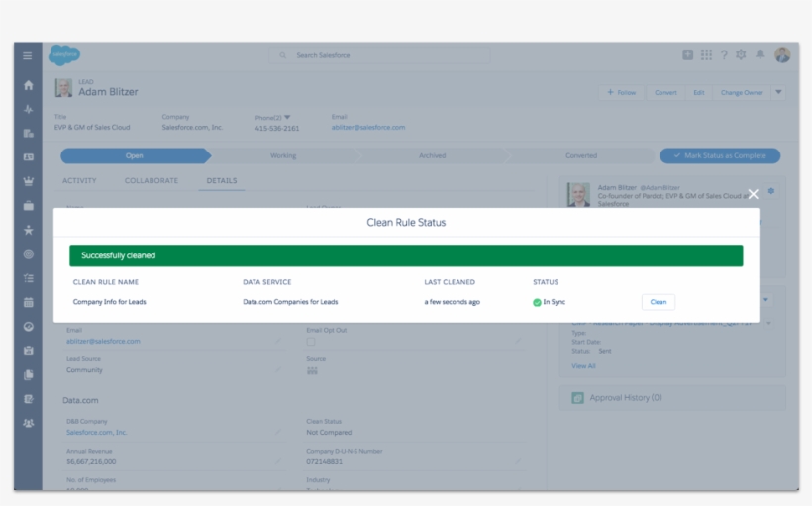Viewport: 812px width, 506px height.
Task: Select the Converted status stage
Action: [581, 155]
